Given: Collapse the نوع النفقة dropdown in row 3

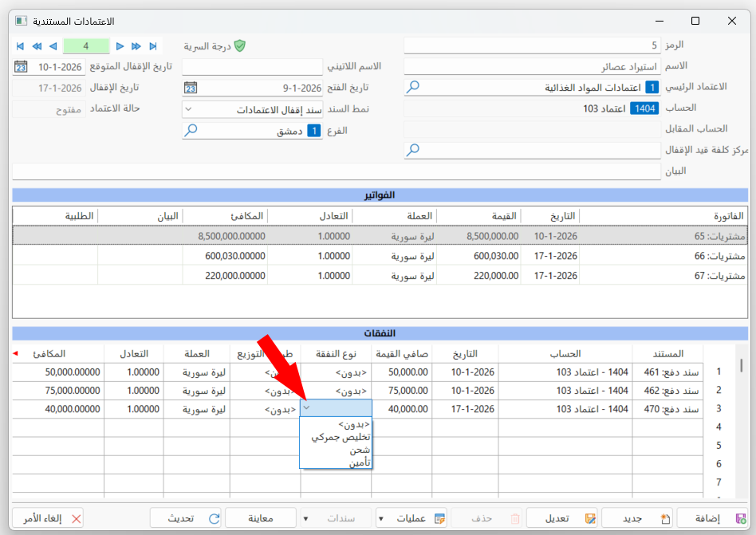Looking at the screenshot, I should click(x=307, y=408).
